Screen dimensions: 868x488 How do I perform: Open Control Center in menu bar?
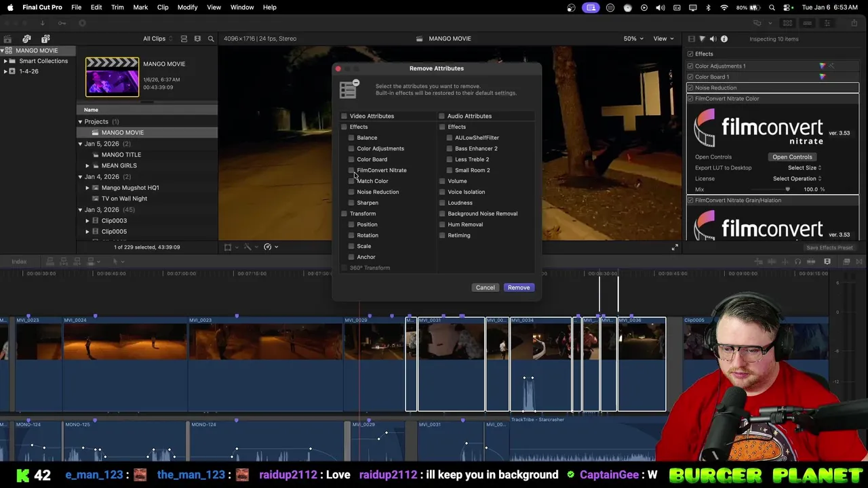787,7
